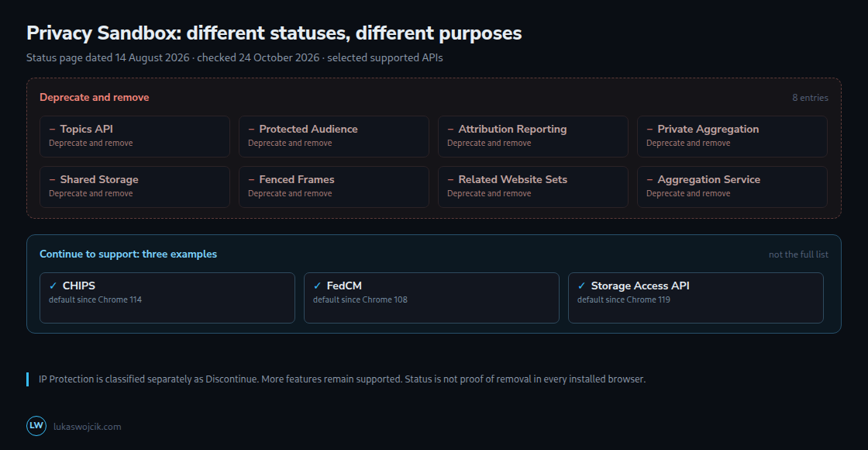Click the minus icon beside Shared Storage
The height and width of the screenshot is (450, 868).
52,179
